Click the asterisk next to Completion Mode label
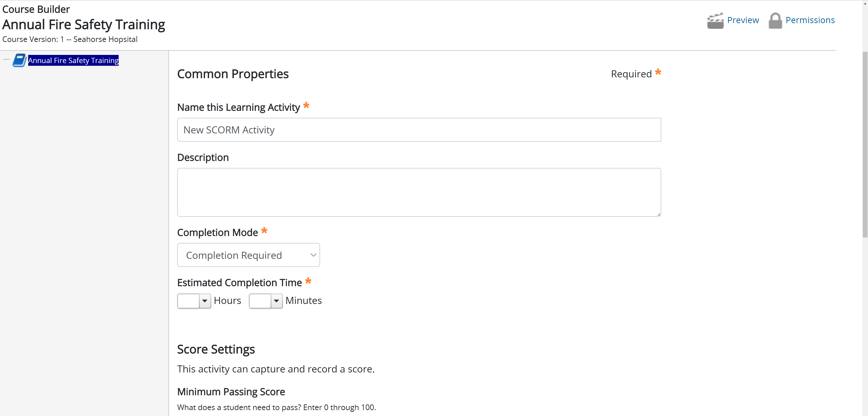 point(264,230)
